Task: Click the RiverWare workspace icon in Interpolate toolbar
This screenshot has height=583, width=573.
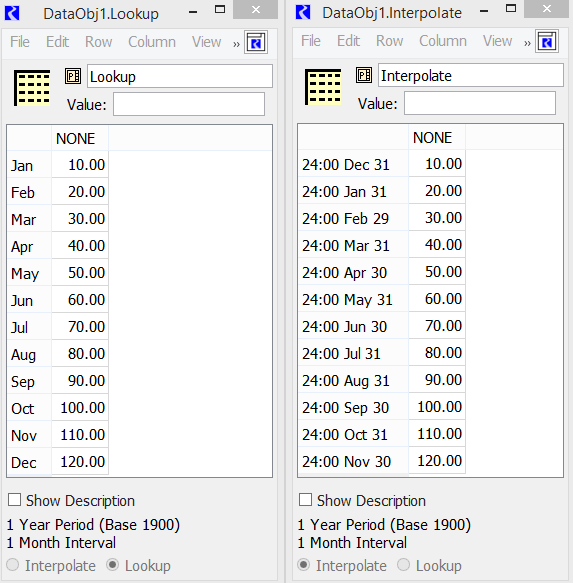Action: pyautogui.click(x=547, y=41)
